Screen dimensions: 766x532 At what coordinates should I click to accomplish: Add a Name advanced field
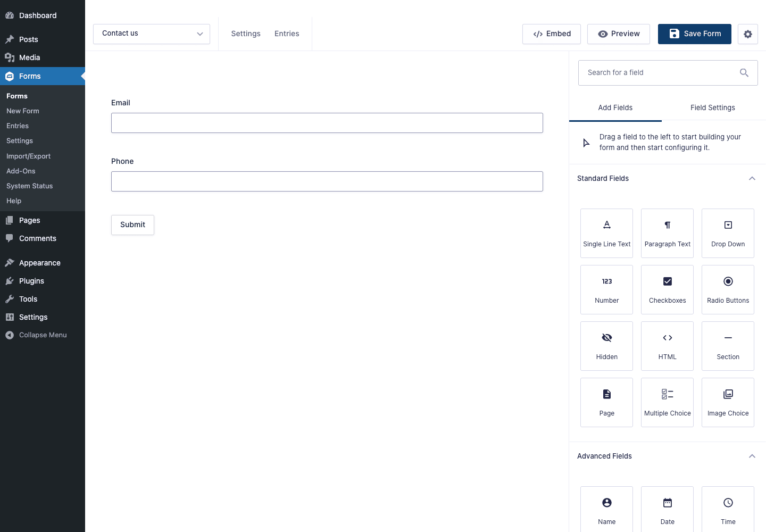[606, 509]
